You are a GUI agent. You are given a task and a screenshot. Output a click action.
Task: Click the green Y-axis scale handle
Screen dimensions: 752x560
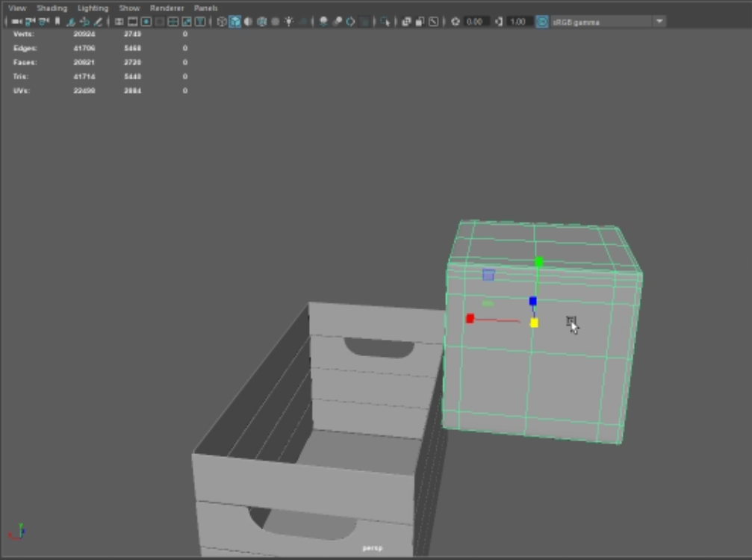click(x=538, y=261)
